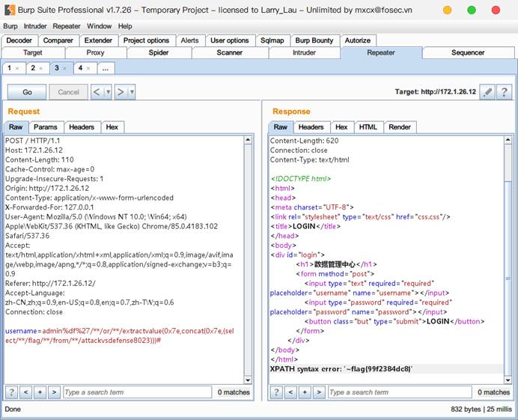
Task: Open the Project options tab
Action: pos(146,40)
